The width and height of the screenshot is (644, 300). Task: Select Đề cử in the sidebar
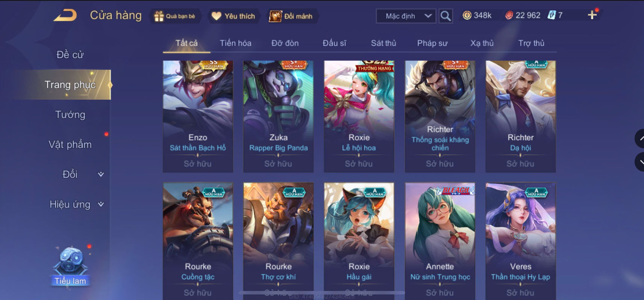pyautogui.click(x=70, y=55)
